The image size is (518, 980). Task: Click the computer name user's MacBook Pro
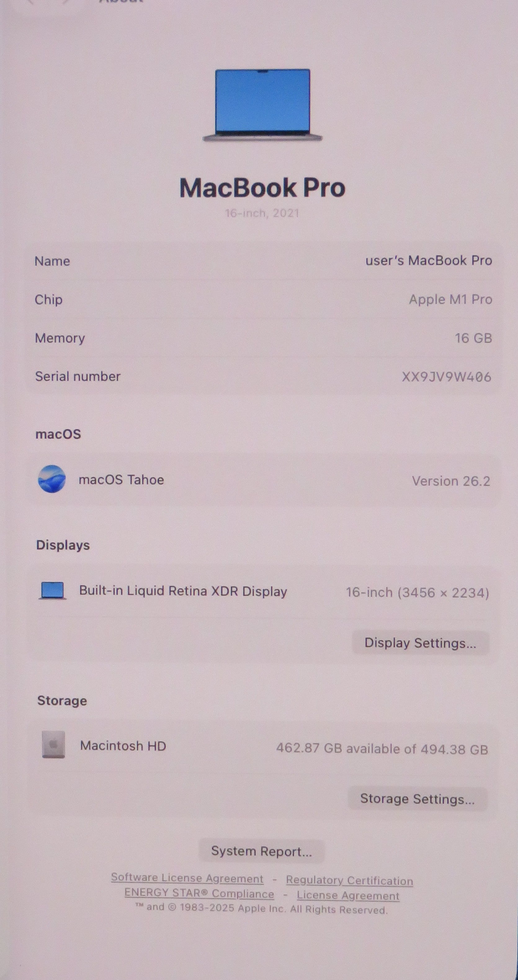pos(429,260)
